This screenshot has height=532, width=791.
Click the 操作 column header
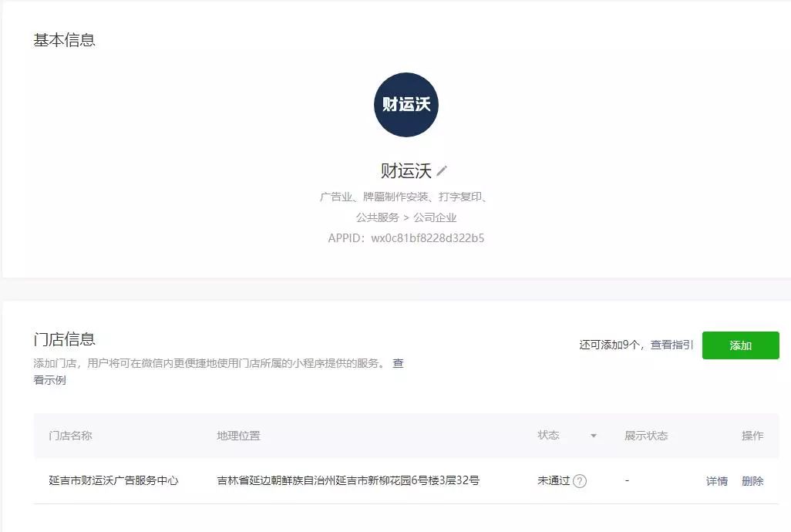[752, 436]
